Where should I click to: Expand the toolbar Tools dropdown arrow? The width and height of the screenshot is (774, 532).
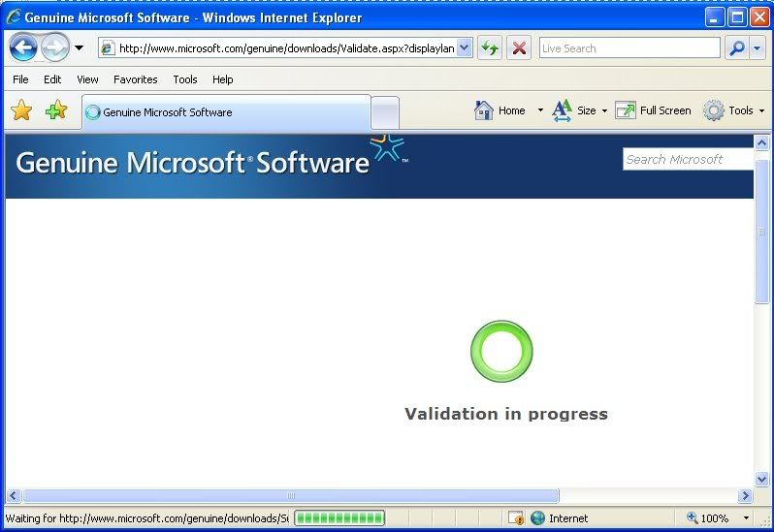pos(761,110)
